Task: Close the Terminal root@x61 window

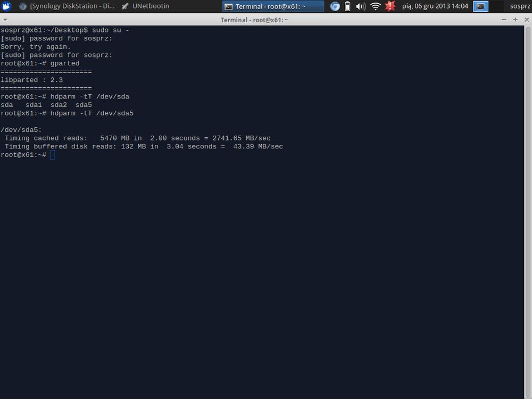Action: pos(527,20)
